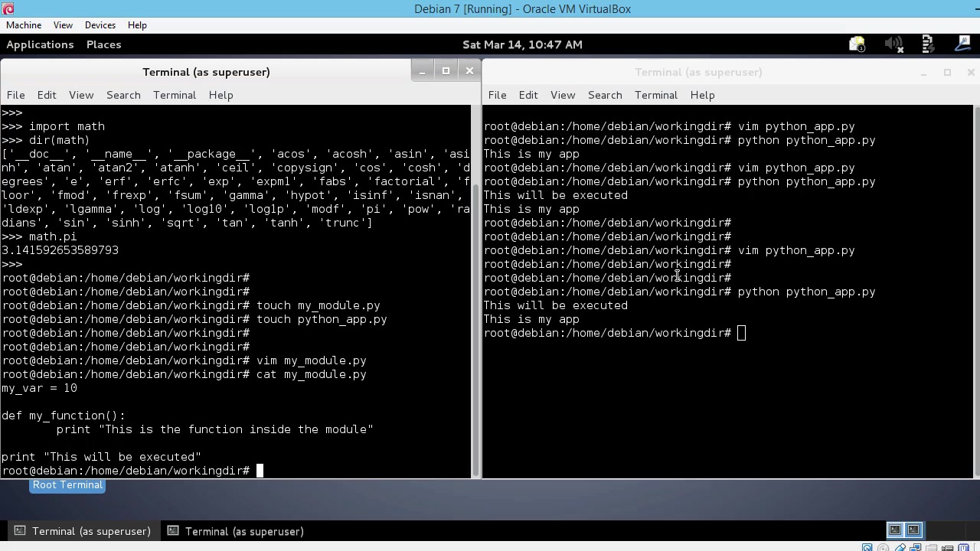Switch to first Terminal taskbar button
Screen dimensions: 980x551
pyautogui.click(x=83, y=531)
